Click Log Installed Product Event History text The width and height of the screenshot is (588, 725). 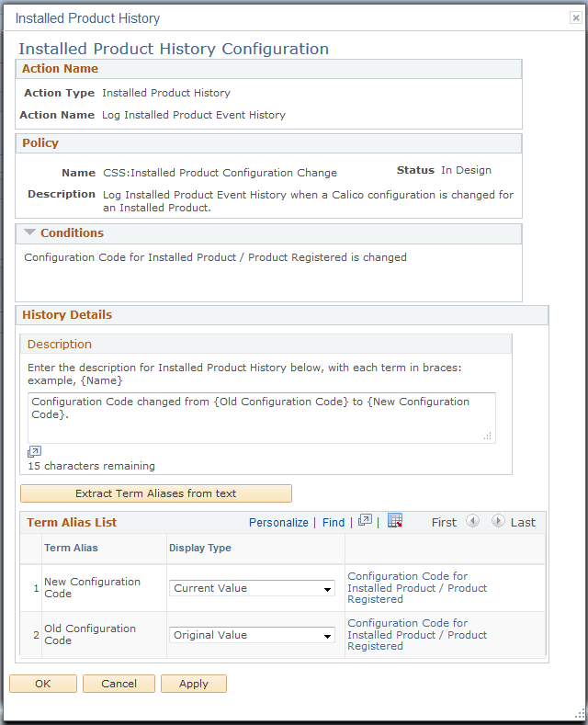194,115
